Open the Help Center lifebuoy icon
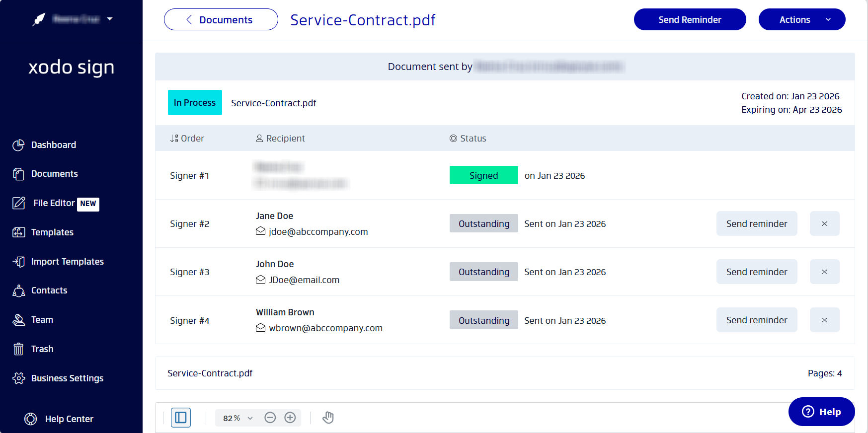868x433 pixels. coord(31,419)
